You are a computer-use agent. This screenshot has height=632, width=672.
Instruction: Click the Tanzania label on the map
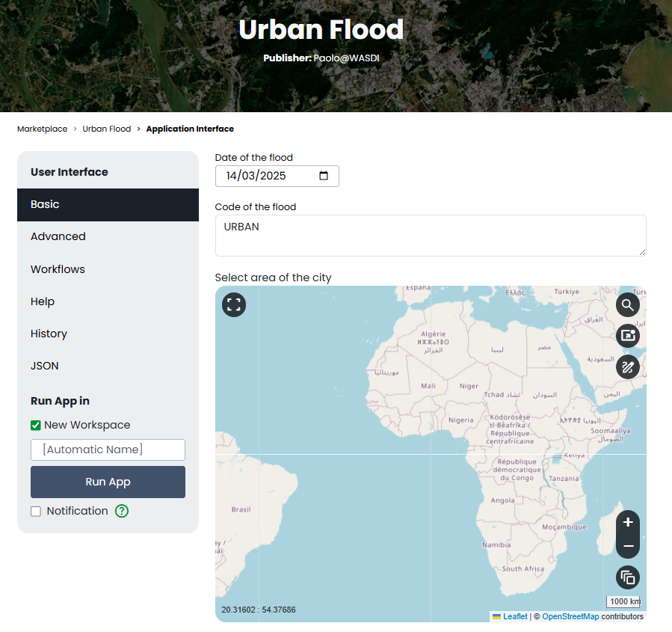564,479
